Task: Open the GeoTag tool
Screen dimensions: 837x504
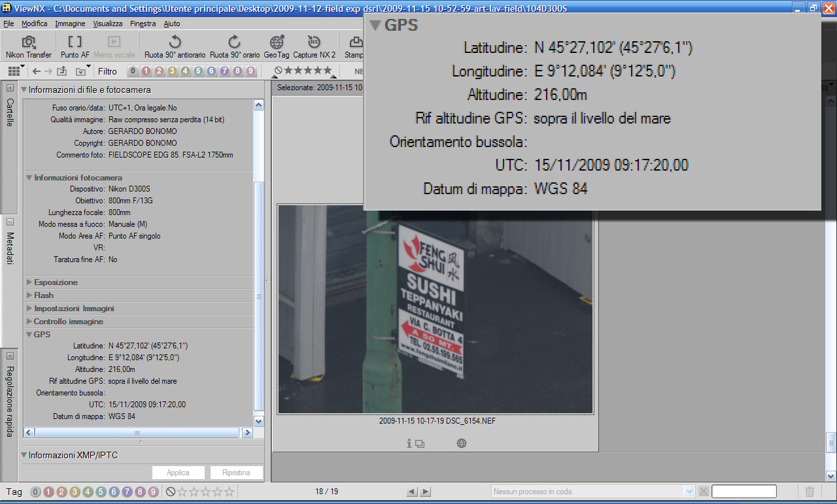Action: 277,47
